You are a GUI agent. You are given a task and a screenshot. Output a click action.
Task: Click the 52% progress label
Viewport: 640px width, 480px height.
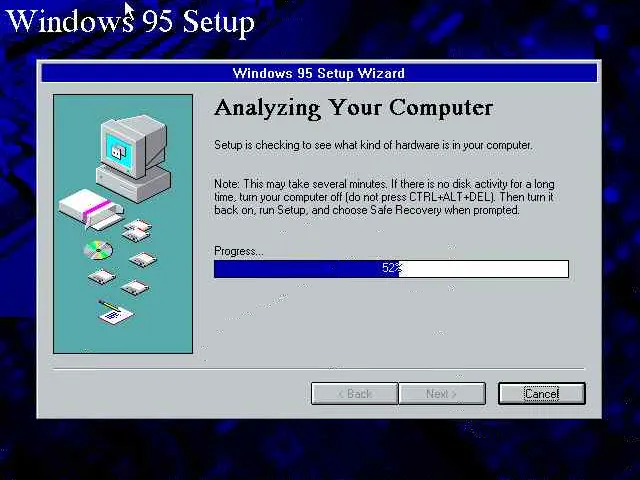tap(392, 268)
